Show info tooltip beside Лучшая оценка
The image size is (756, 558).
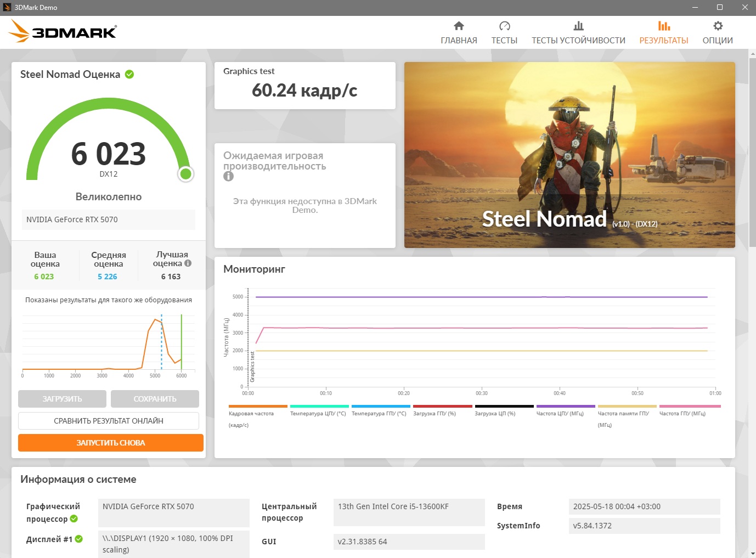188,263
